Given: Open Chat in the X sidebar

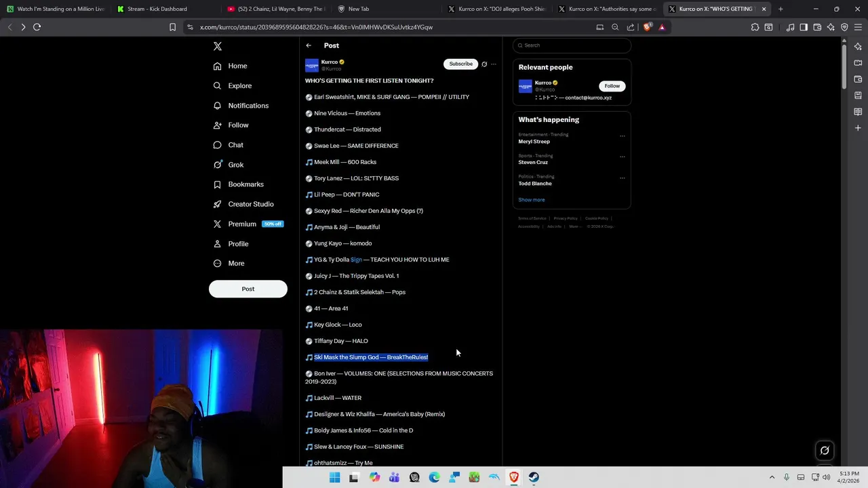Looking at the screenshot, I should point(228,145).
